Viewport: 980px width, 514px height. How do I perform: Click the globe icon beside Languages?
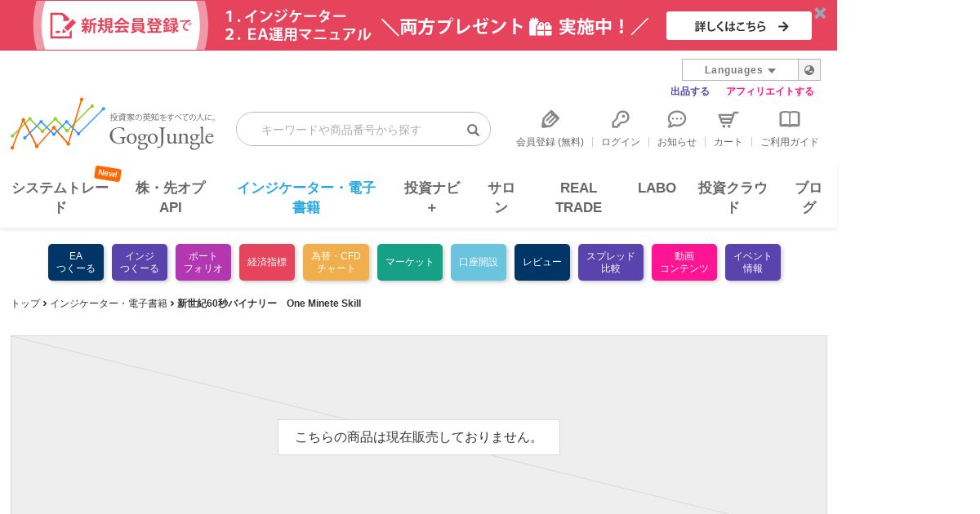click(809, 70)
